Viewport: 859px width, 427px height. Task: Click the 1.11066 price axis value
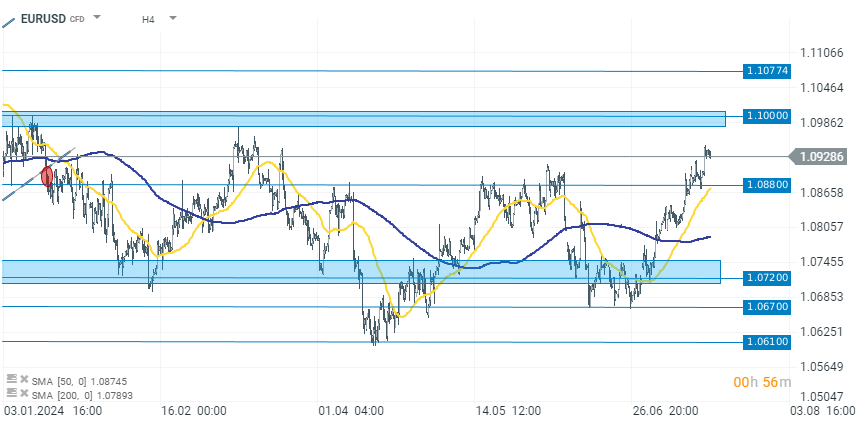coord(821,53)
